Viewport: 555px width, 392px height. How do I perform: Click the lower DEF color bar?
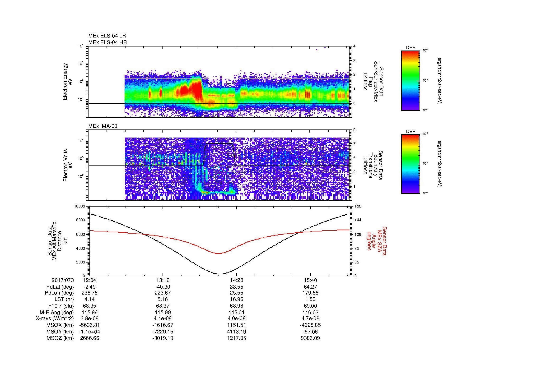point(410,164)
